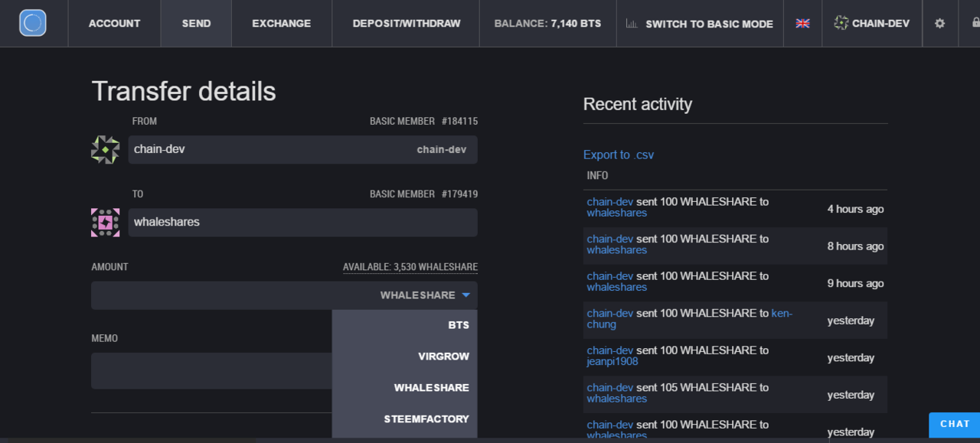
Task: Open chain-dev link in the jeanpi1908 row
Action: 610,350
